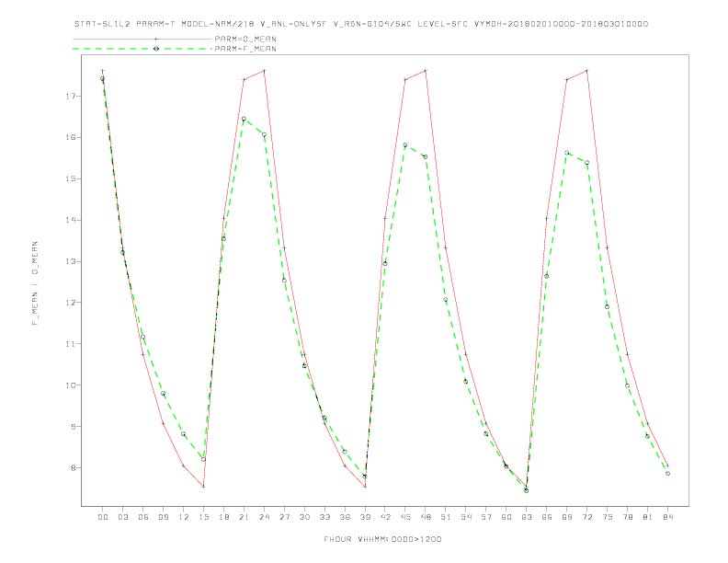
Task: Click x-axis tick label 81
Action: (x=648, y=517)
